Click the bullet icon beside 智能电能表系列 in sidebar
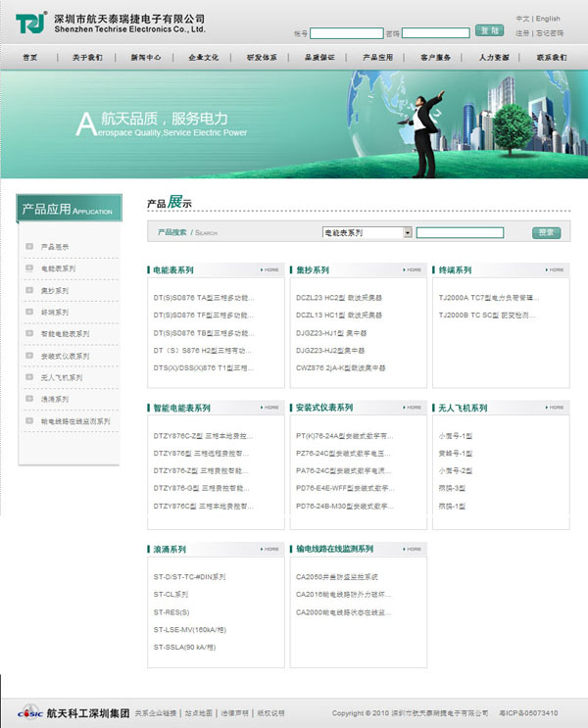 pos(29,333)
